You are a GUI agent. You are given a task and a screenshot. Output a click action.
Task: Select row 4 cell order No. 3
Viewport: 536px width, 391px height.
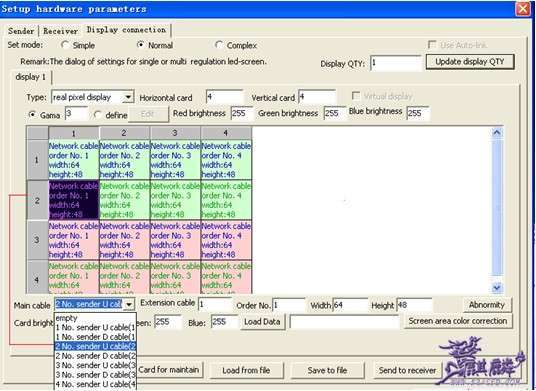[175, 277]
